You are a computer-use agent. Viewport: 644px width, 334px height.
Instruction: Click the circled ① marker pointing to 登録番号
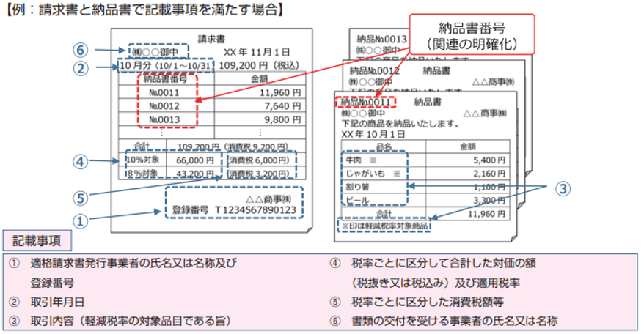coord(83,218)
